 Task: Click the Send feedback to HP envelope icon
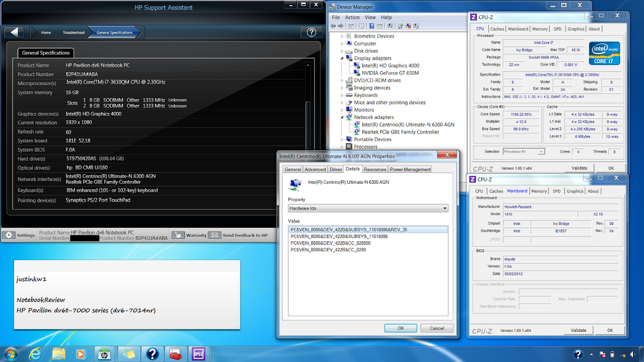tap(215, 235)
